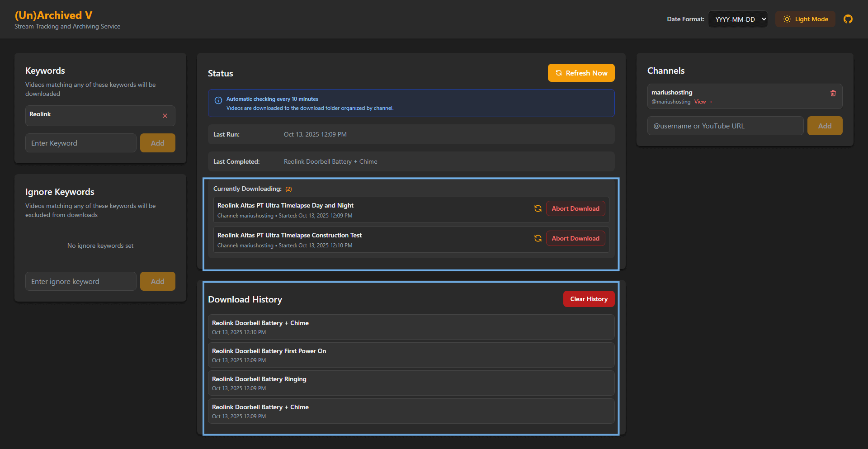Remove the Reolink keyword with X icon
The height and width of the screenshot is (449, 868).
pyautogui.click(x=165, y=116)
